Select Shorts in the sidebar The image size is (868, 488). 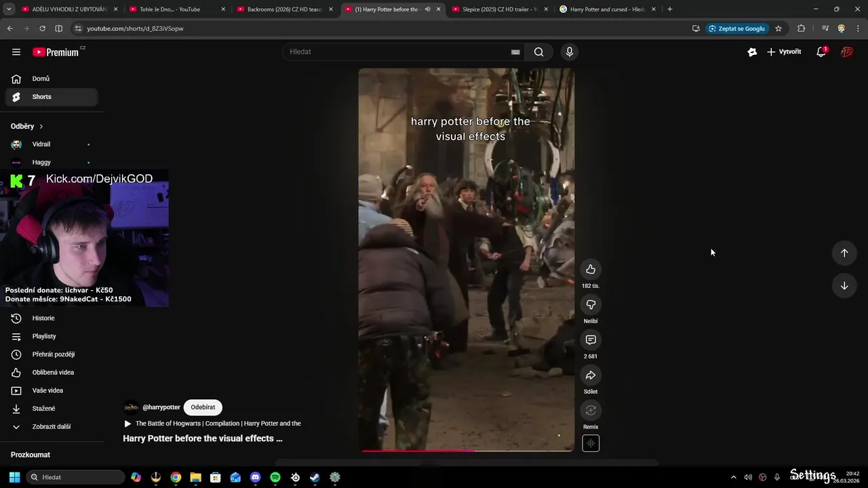point(52,97)
